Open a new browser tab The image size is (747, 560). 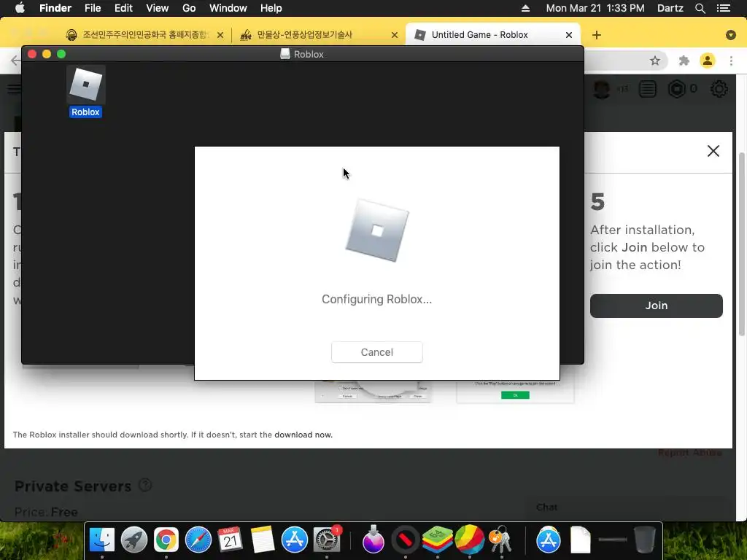(x=596, y=35)
